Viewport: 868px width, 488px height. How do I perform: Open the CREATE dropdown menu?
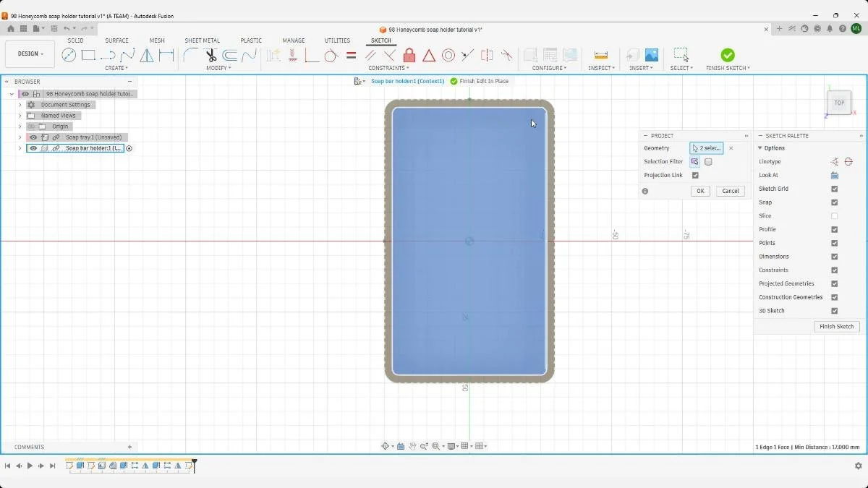click(116, 68)
